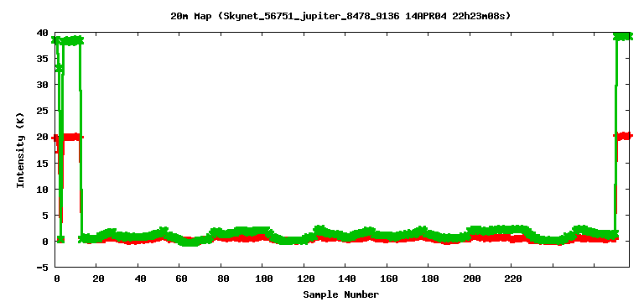Click the 220 tick label on x-axis
This screenshot has height=302, width=644.
[x=513, y=279]
